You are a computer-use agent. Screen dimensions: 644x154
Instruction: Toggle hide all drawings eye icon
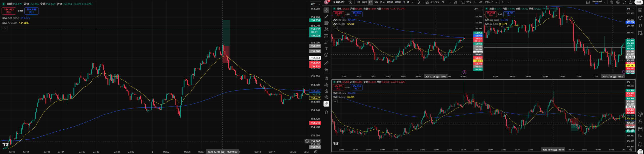pos(326,97)
